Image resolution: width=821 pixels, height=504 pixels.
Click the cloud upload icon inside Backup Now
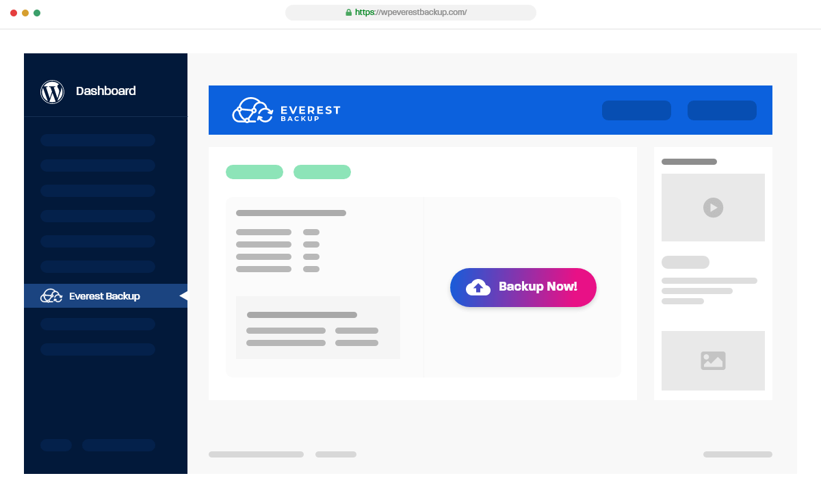(479, 287)
